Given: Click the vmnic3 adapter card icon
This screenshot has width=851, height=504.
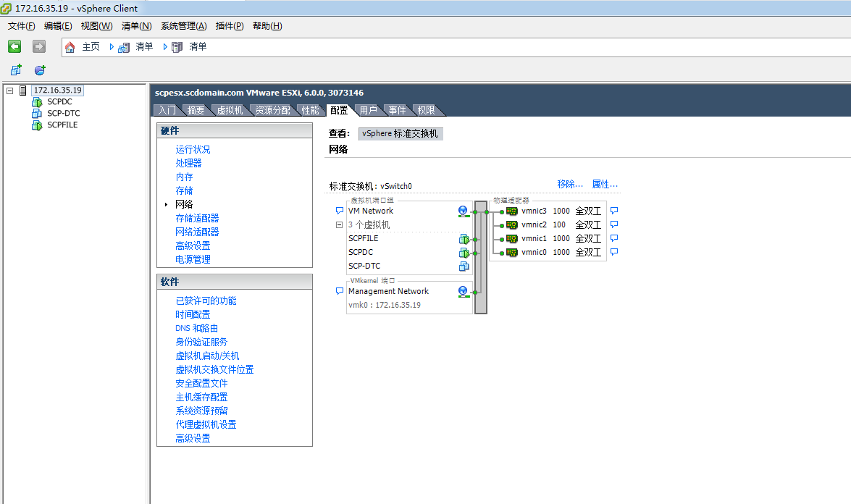Looking at the screenshot, I should click(512, 211).
